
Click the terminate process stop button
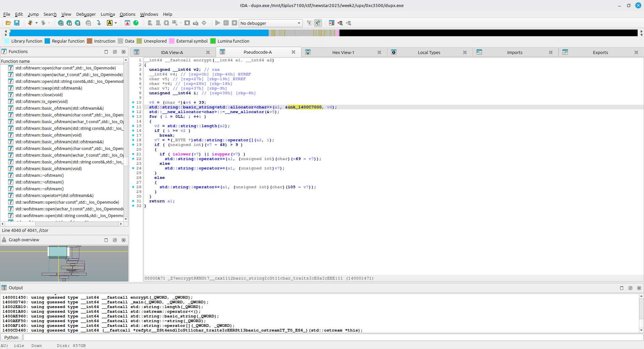point(234,23)
